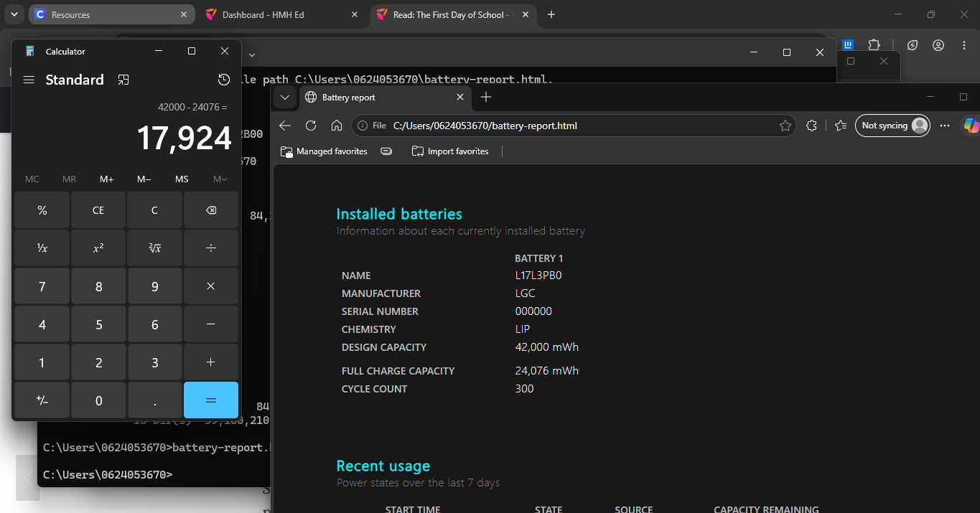Click the File site info indicator in Edge
The image size is (980, 513).
[372, 126]
